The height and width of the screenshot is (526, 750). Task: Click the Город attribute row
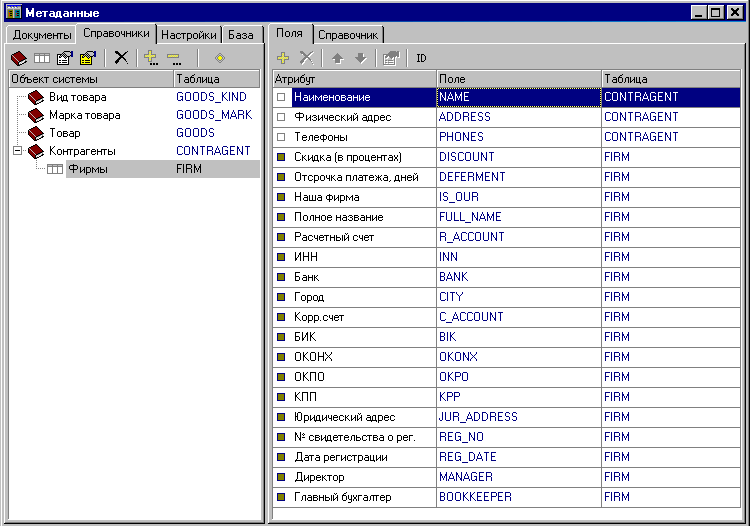pos(355,297)
